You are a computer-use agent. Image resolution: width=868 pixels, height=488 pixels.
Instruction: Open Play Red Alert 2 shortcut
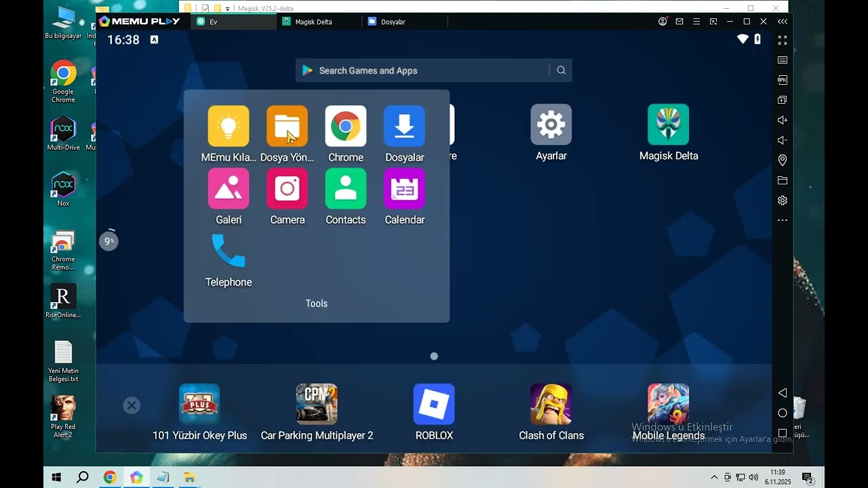63,417
